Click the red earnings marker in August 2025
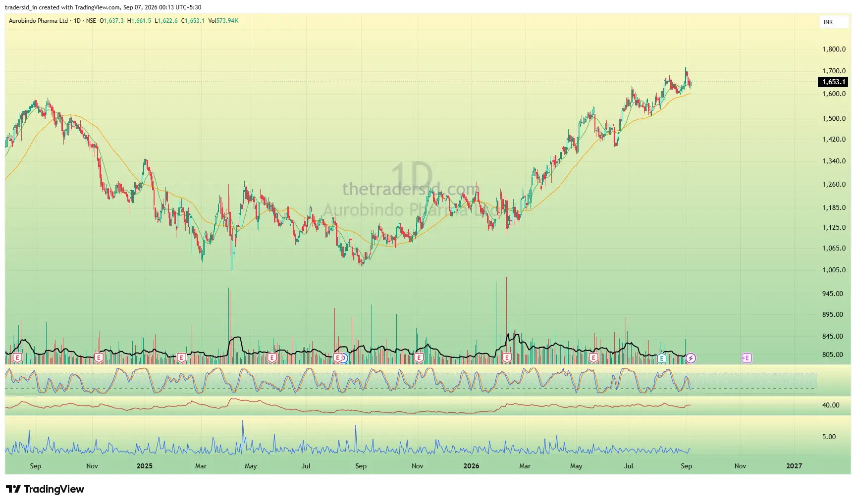856x504 pixels. pyautogui.click(x=338, y=357)
